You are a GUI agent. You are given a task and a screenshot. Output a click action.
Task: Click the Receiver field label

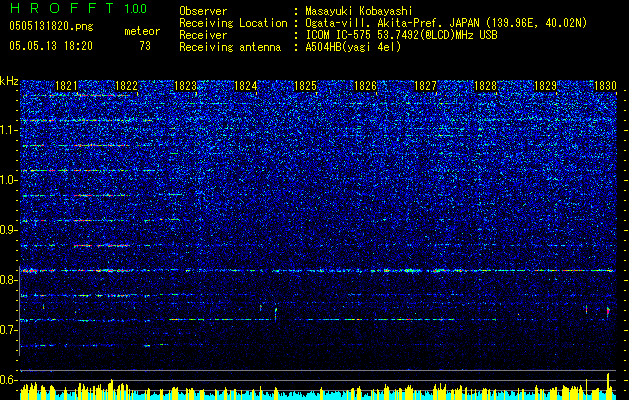click(x=203, y=35)
